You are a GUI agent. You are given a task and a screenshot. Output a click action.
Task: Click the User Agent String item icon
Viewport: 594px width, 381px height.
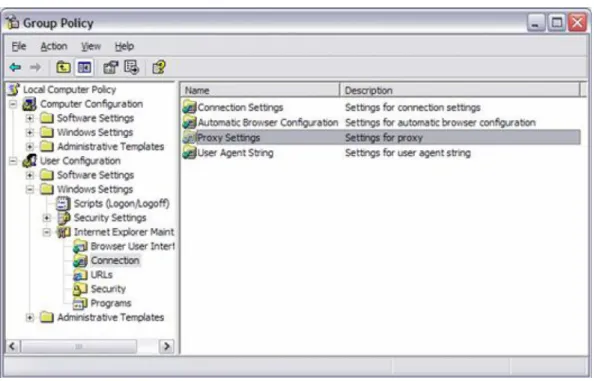(x=189, y=153)
